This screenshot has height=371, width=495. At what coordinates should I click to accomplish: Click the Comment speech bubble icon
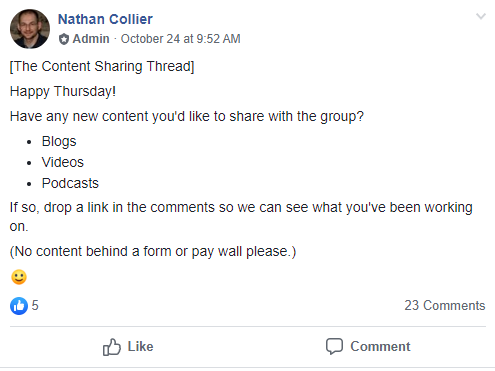334,346
